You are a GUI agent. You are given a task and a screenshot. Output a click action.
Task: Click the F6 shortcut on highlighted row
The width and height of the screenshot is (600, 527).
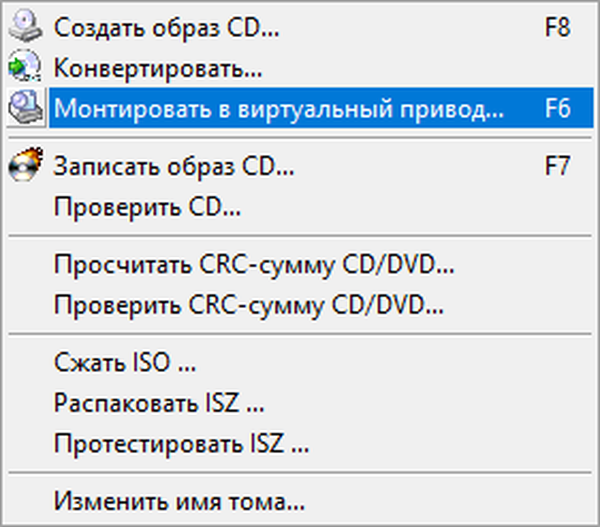coord(558,108)
